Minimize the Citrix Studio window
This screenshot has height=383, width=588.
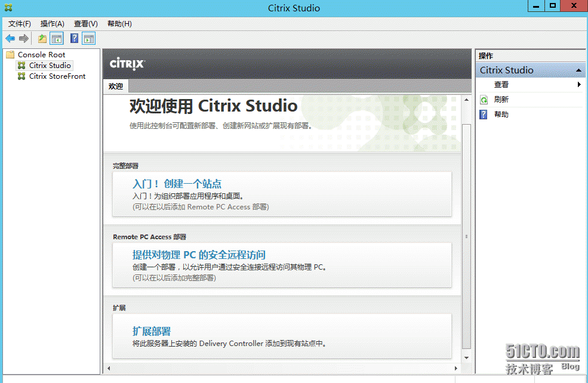[536, 6]
